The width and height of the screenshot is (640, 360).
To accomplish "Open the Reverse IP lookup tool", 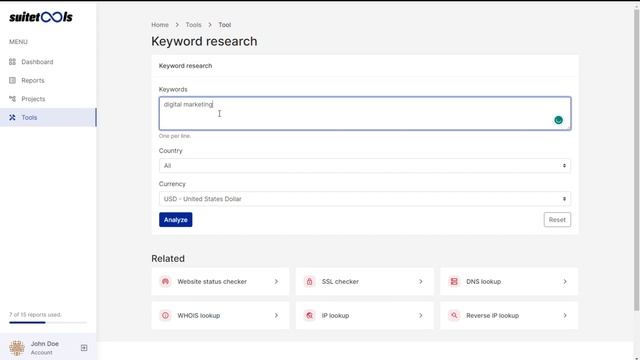I will coord(509,316).
